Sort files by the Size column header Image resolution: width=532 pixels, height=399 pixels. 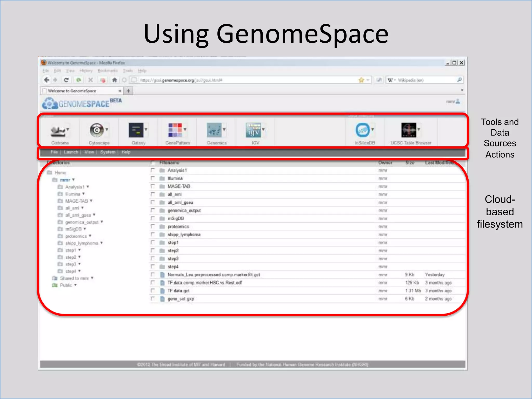pyautogui.click(x=410, y=163)
